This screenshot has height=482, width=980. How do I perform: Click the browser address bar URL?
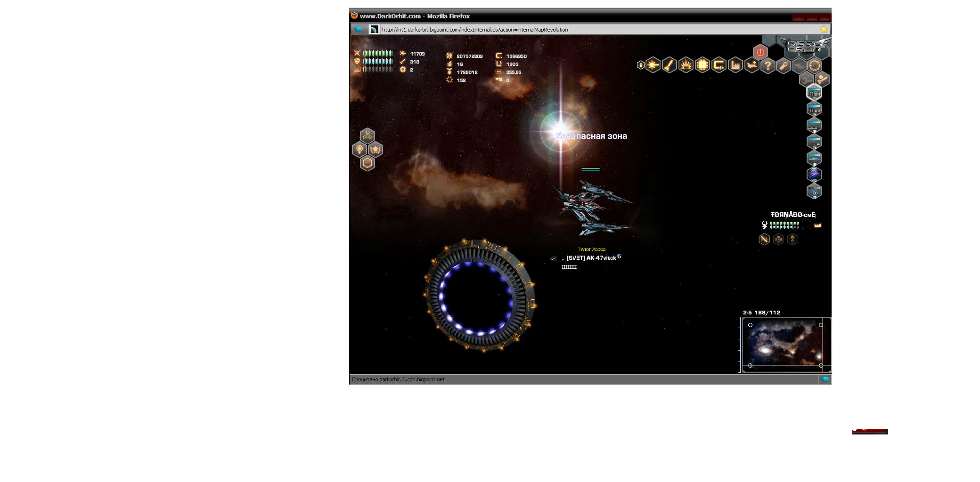pyautogui.click(x=474, y=30)
